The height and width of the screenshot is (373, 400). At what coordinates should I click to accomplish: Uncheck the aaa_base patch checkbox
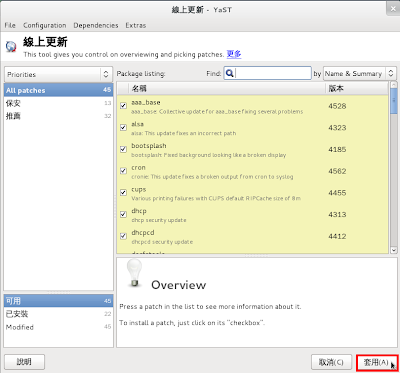[x=123, y=106]
